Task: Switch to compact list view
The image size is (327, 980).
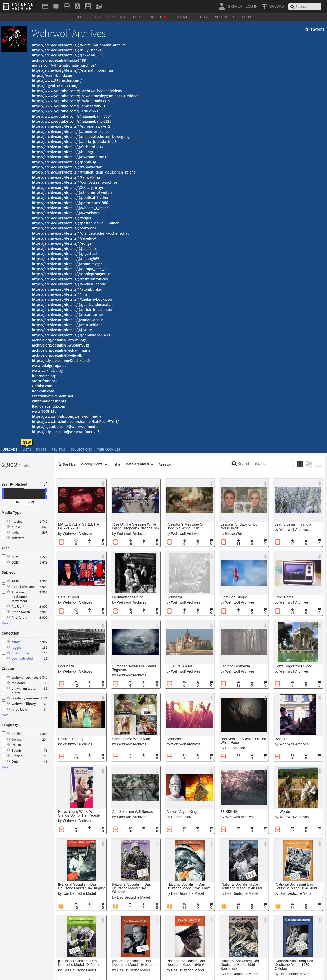Action: [x=318, y=464]
